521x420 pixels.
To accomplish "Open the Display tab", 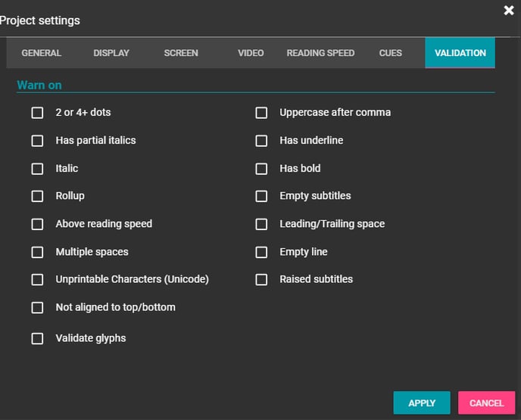I will 111,53.
